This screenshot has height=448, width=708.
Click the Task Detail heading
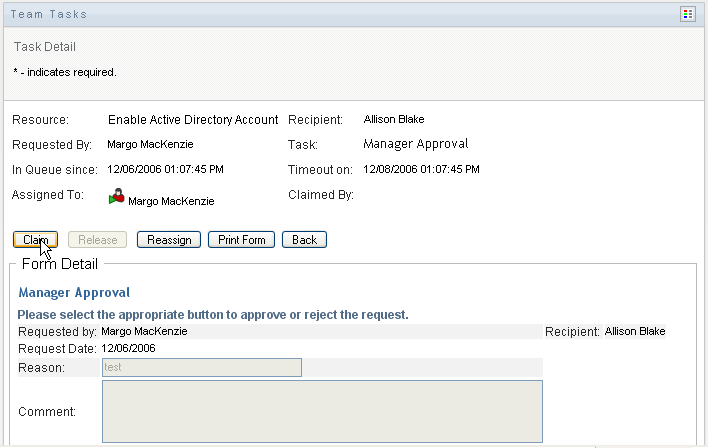click(x=45, y=47)
